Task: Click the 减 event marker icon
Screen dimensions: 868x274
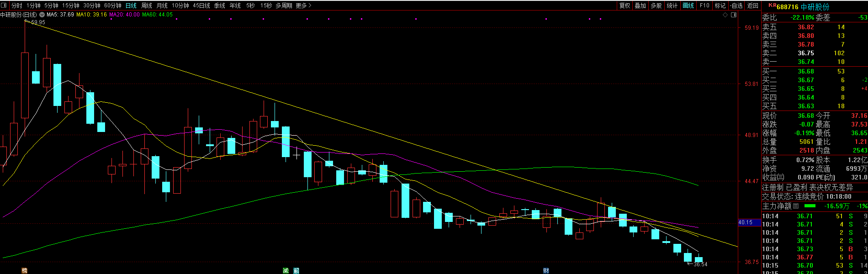Action: (x=286, y=271)
